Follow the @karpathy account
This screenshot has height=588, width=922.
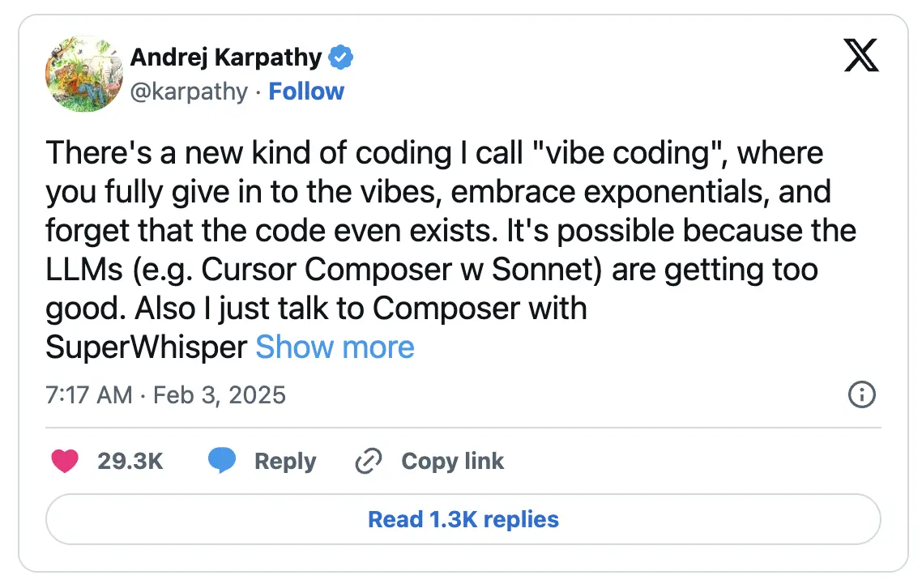tap(306, 92)
